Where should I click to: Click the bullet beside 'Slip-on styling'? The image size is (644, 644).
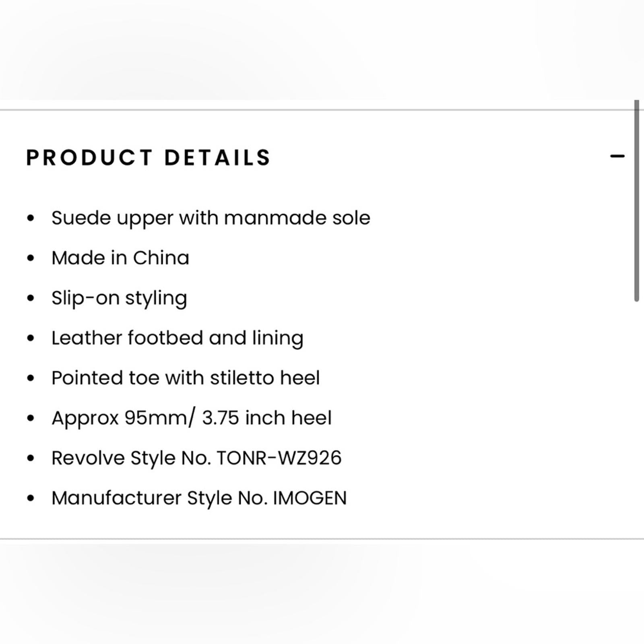pos(31,298)
